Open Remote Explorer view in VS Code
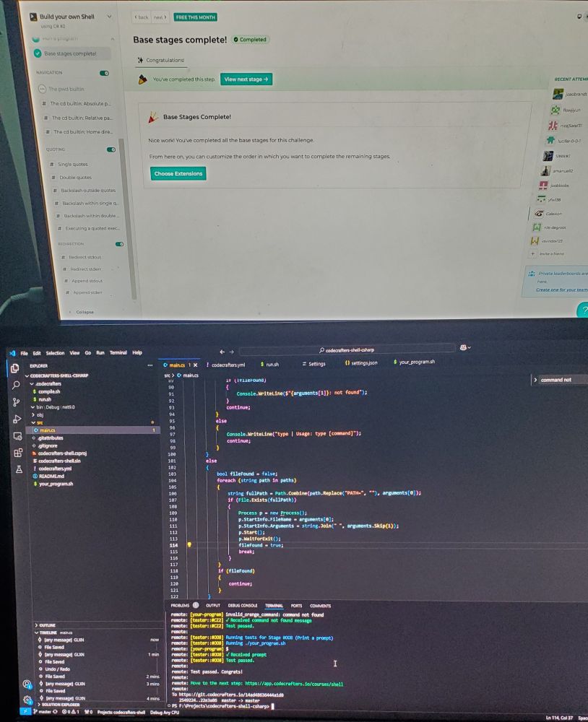The width and height of the screenshot is (588, 722). tap(18, 436)
